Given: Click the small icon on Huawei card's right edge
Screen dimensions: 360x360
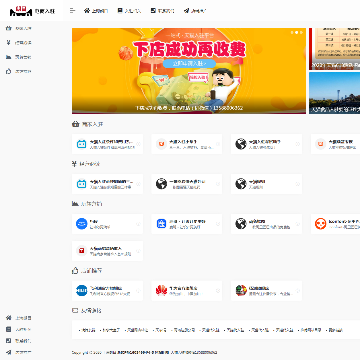Looking at the screenshot, I should (x=218, y=291).
